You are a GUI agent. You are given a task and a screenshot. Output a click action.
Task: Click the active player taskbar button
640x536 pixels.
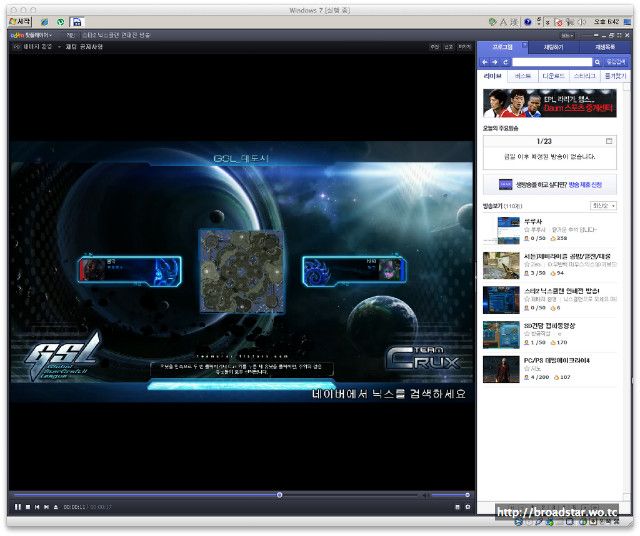pyautogui.click(x=77, y=22)
